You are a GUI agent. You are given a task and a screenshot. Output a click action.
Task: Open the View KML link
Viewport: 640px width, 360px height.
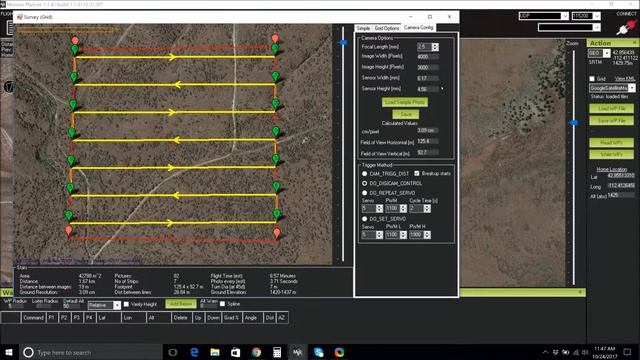pos(624,79)
